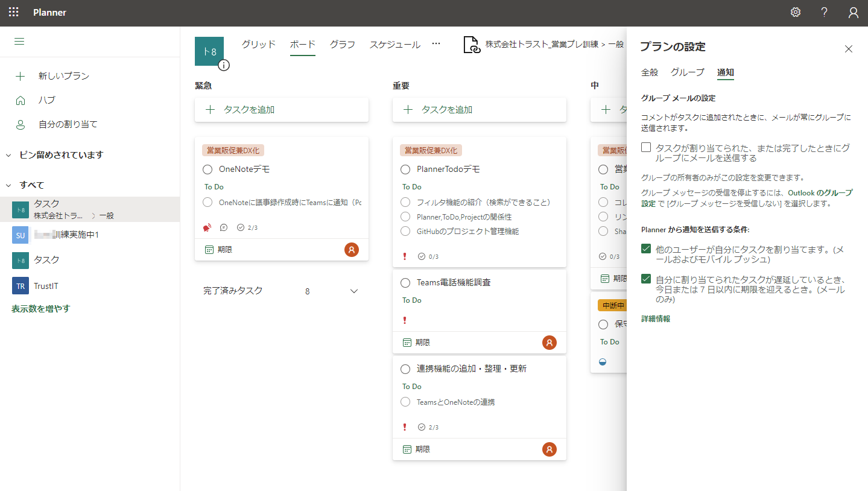Switch to グリッド view
The height and width of the screenshot is (491, 868).
[x=259, y=44]
